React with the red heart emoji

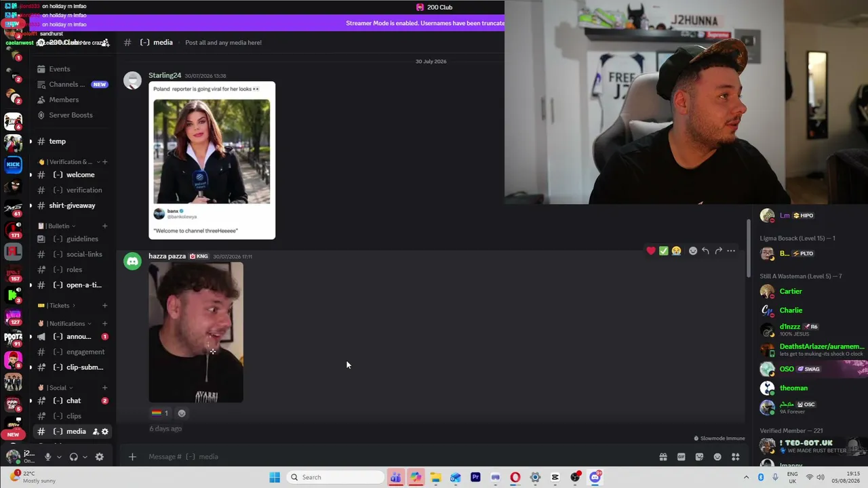(651, 251)
